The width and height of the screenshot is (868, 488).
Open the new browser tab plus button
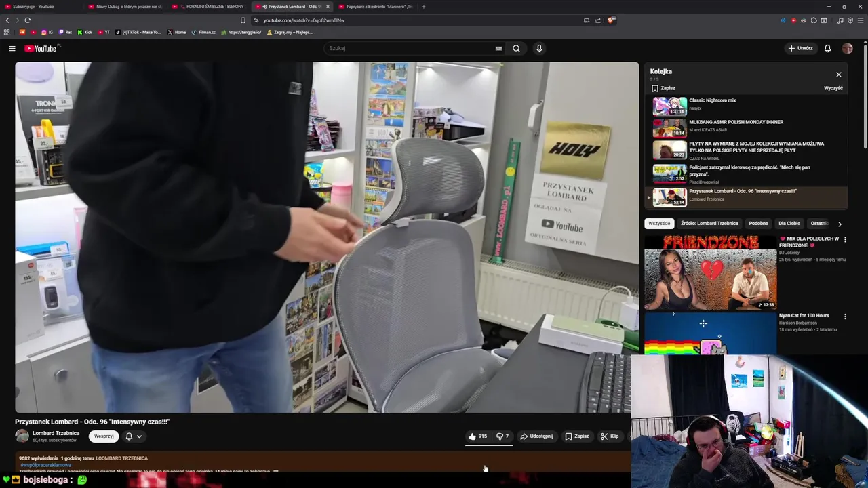(423, 7)
